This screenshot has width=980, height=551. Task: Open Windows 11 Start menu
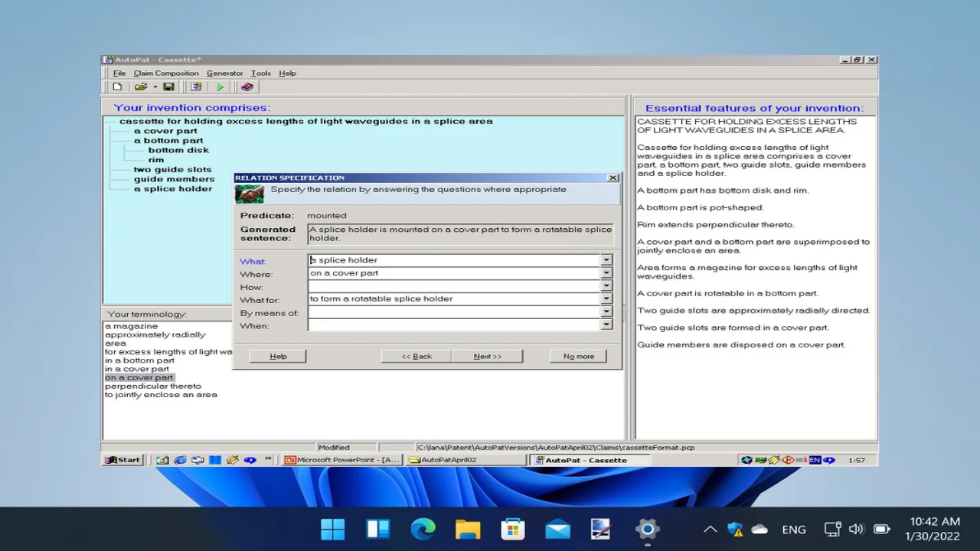[x=333, y=529]
